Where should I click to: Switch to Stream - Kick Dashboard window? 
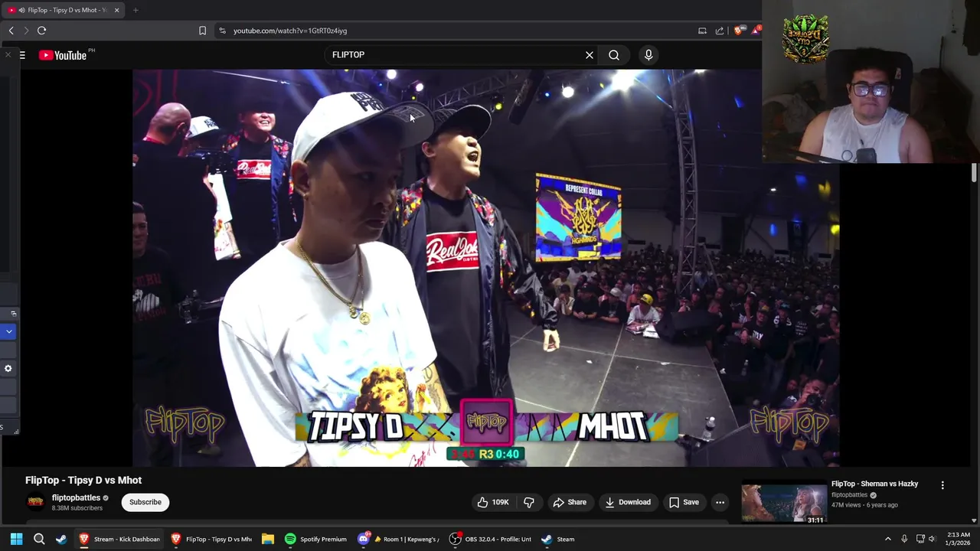pyautogui.click(x=119, y=539)
